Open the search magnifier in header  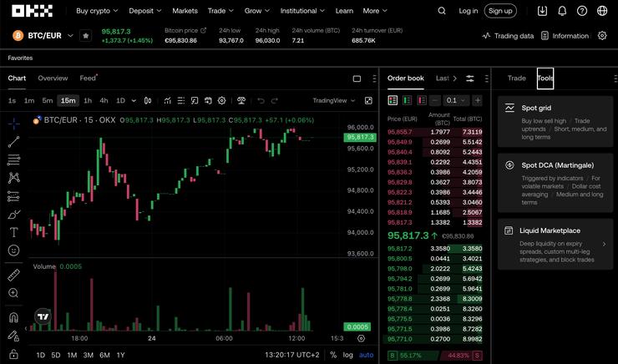[442, 11]
